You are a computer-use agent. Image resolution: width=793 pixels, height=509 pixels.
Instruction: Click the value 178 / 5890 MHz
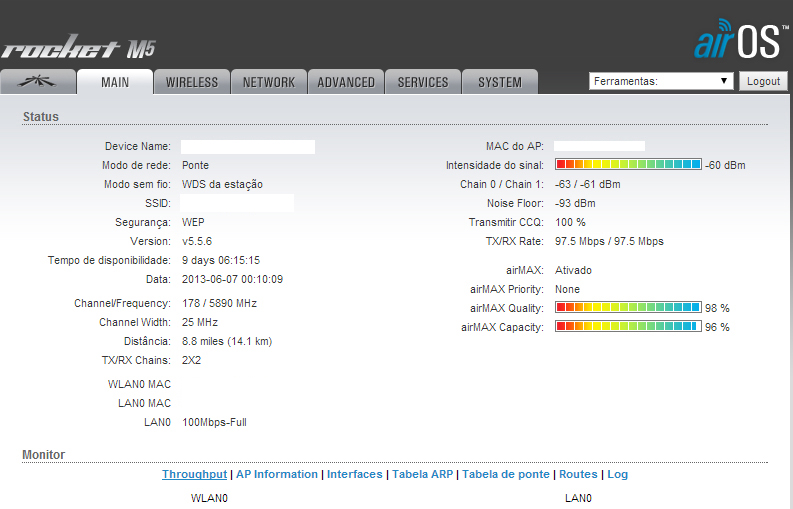click(219, 303)
